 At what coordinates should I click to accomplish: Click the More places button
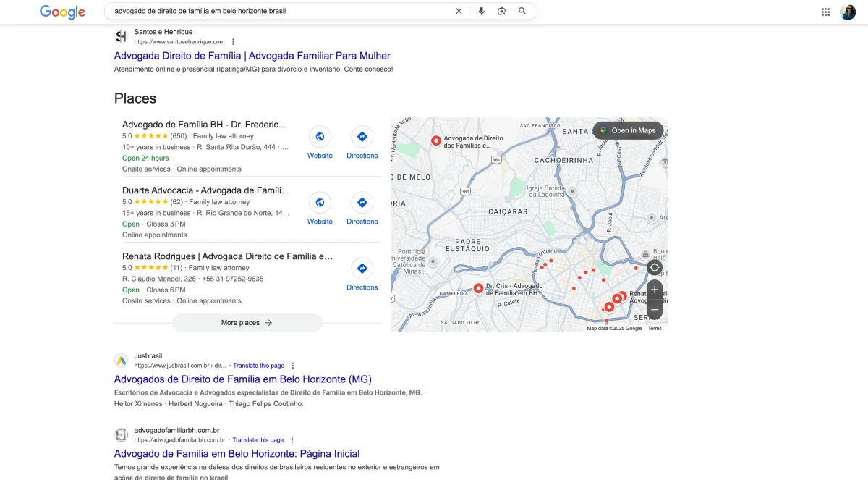(x=247, y=323)
